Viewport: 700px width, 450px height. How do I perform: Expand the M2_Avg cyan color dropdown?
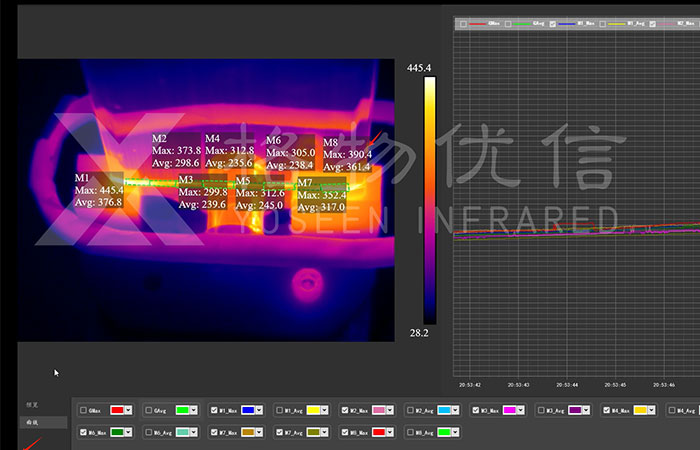pyautogui.click(x=454, y=410)
